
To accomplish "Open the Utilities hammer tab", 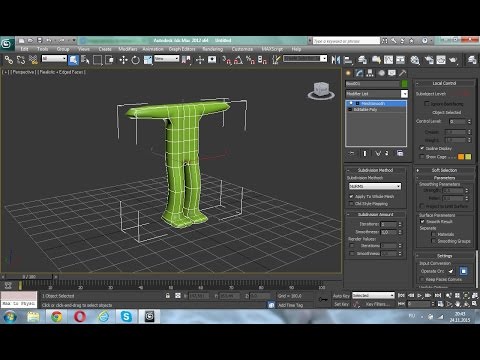I will coord(402,73).
